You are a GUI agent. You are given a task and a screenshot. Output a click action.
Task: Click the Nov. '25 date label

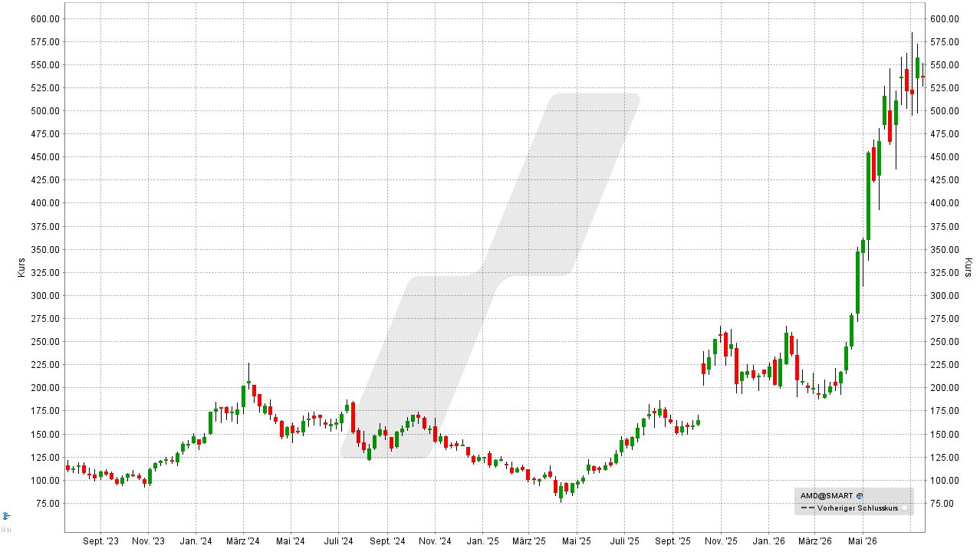click(721, 541)
